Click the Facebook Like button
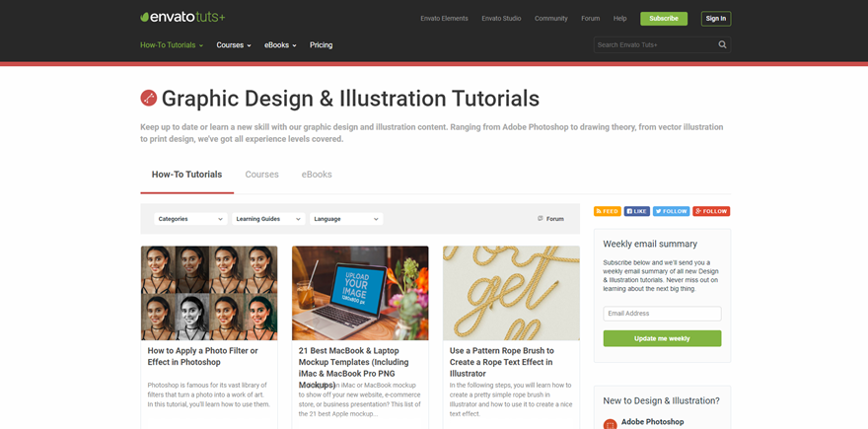Image resolution: width=868 pixels, height=429 pixels. tap(637, 211)
